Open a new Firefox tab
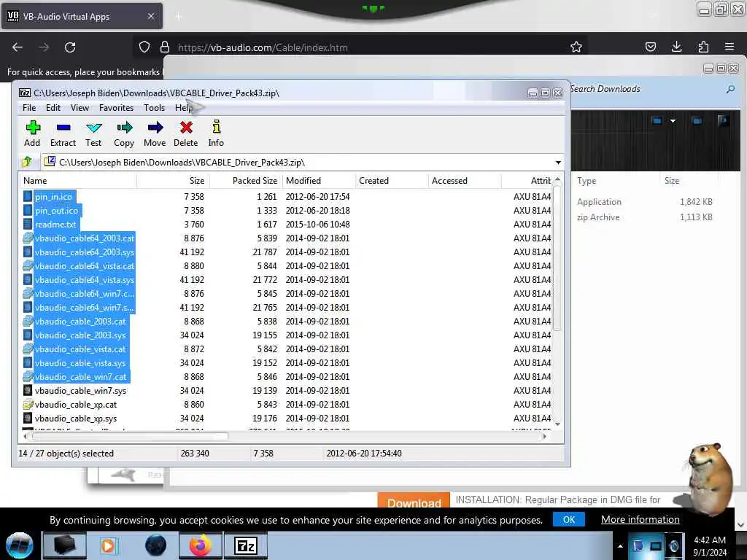The height and width of the screenshot is (560, 747). pos(179,17)
